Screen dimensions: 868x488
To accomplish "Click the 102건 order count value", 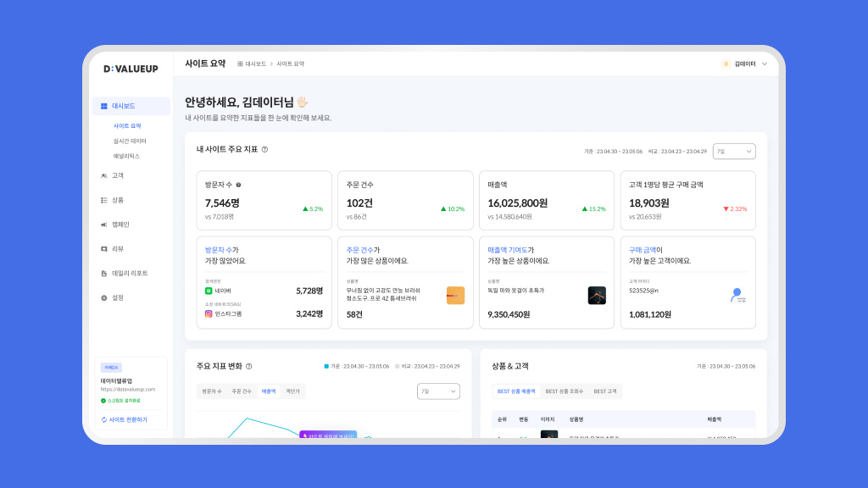I will coord(359,203).
